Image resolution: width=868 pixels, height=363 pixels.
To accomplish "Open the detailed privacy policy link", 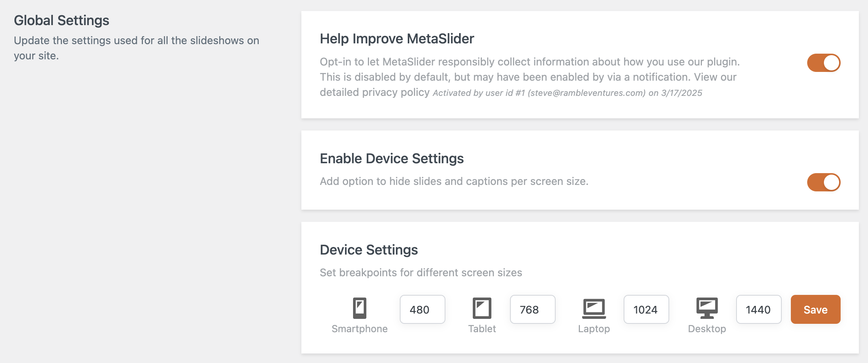I will coord(374,92).
